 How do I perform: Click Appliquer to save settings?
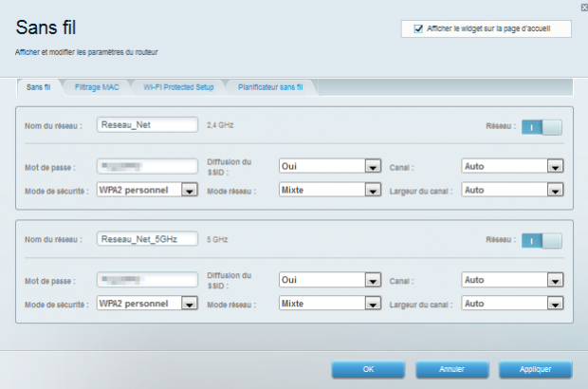pyautogui.click(x=535, y=368)
